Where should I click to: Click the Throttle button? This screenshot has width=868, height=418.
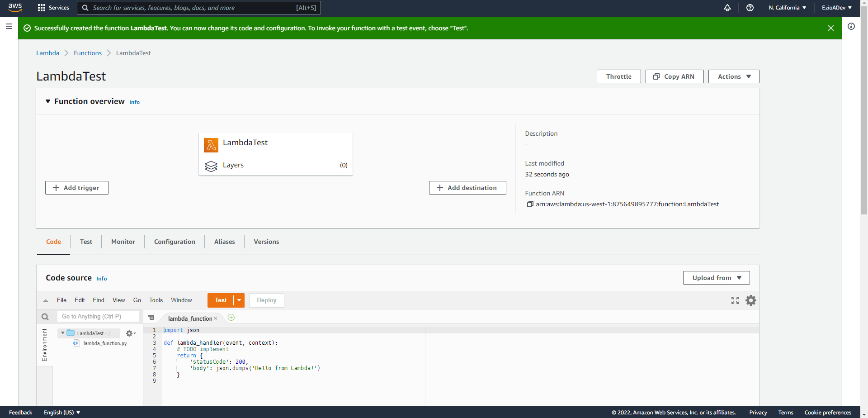click(619, 76)
